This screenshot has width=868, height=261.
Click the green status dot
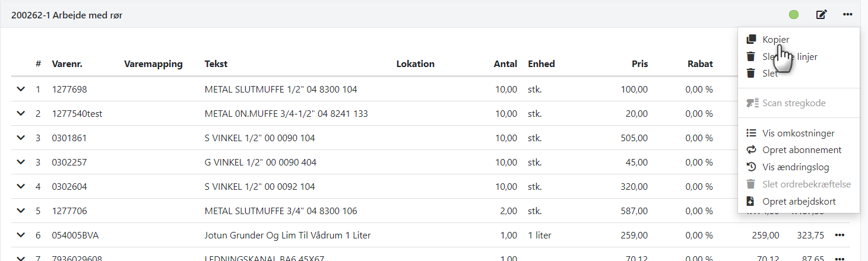tap(794, 15)
